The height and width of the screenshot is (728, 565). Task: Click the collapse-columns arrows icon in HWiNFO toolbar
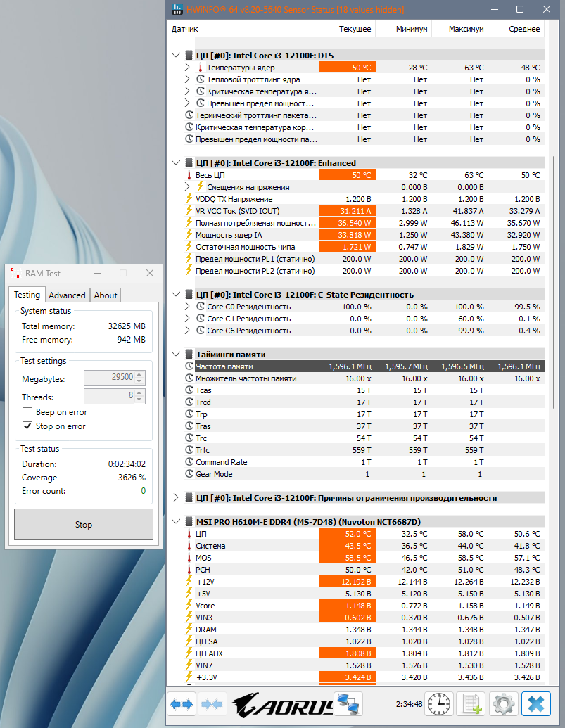(x=212, y=704)
